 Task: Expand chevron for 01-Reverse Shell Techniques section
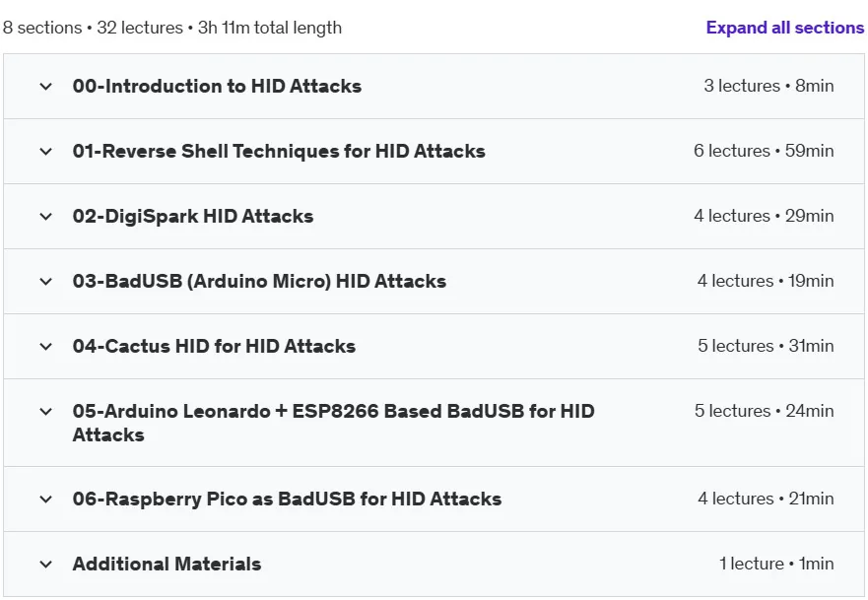[46, 151]
